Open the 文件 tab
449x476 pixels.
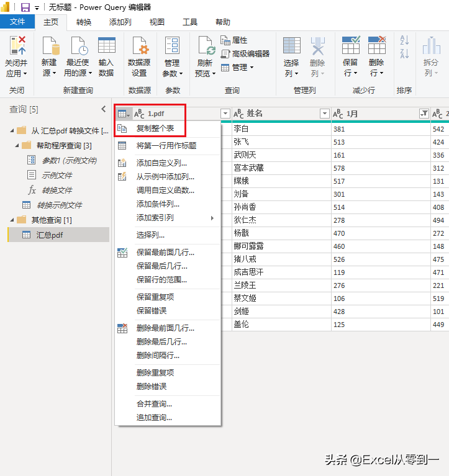(17, 22)
